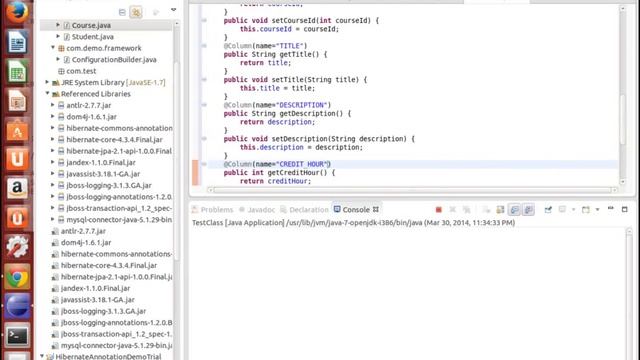Image resolution: width=640 pixels, height=360 pixels.
Task: Collapse Referenced Libraries node
Action: [47, 93]
